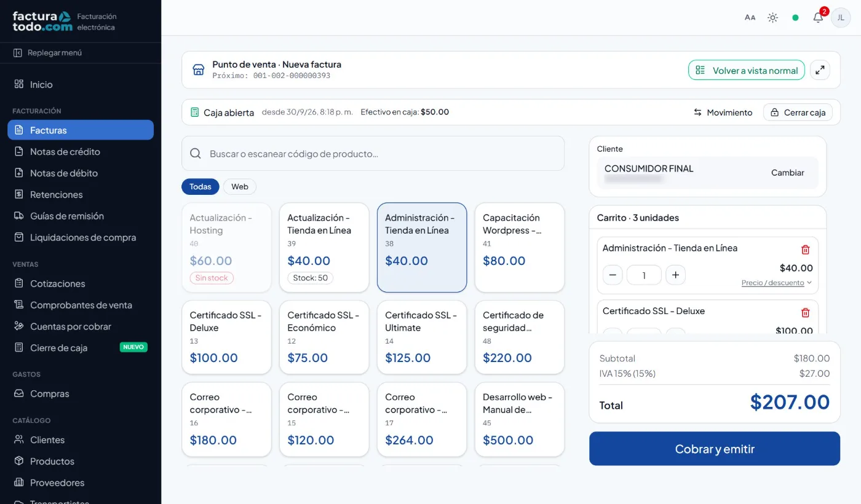Collapse the sidebar with Replegar menú
861x504 pixels.
coord(48,53)
